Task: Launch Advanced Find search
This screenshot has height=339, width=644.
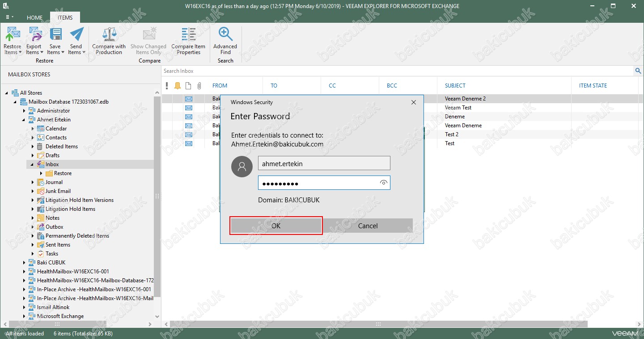Action: (x=225, y=41)
